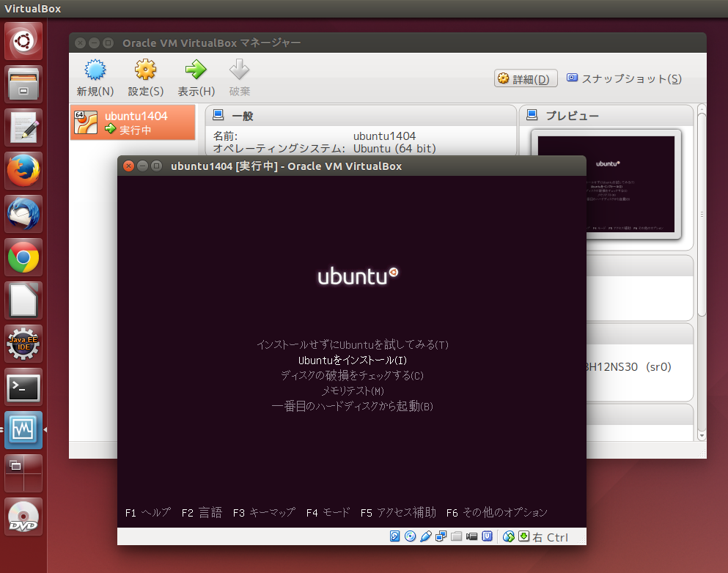Open the text editor launcher icon
Image resolution: width=728 pixels, height=573 pixels.
[23, 127]
